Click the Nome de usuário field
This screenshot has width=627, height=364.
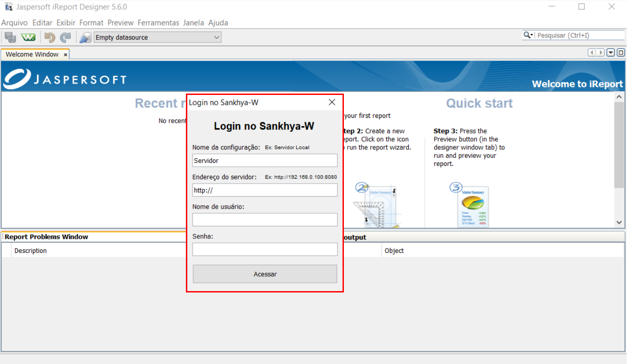(265, 220)
